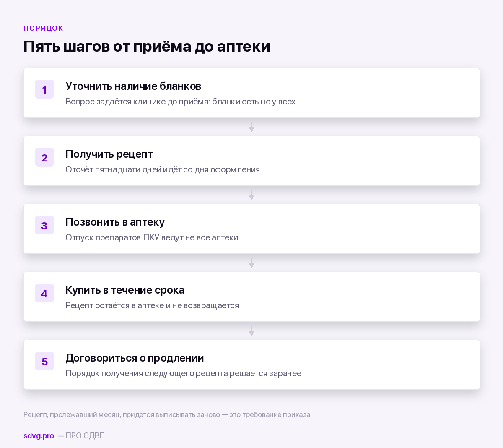Click the step number 4 badge
503x448 pixels.
pos(44,293)
